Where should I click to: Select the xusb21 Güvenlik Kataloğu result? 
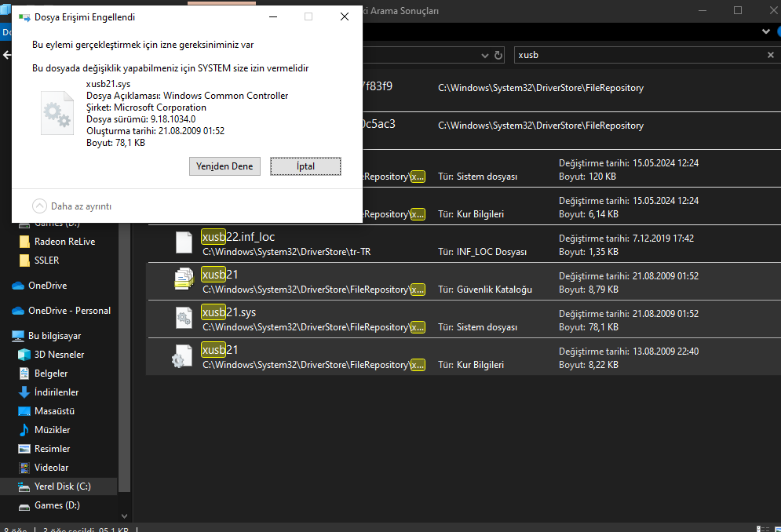click(463, 282)
